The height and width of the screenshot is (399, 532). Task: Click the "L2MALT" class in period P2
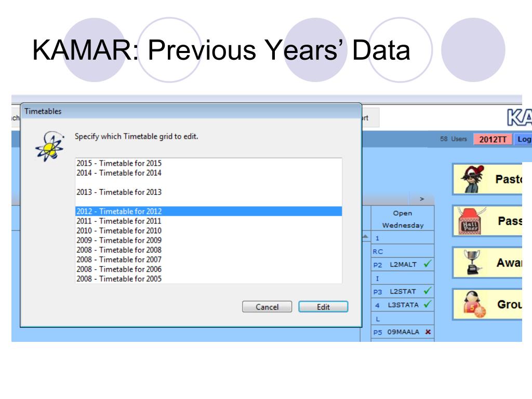coord(403,264)
